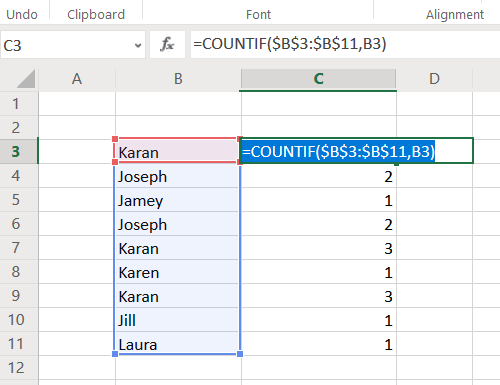Click the Alignment group label
The height and width of the screenshot is (385, 500).
pos(455,15)
